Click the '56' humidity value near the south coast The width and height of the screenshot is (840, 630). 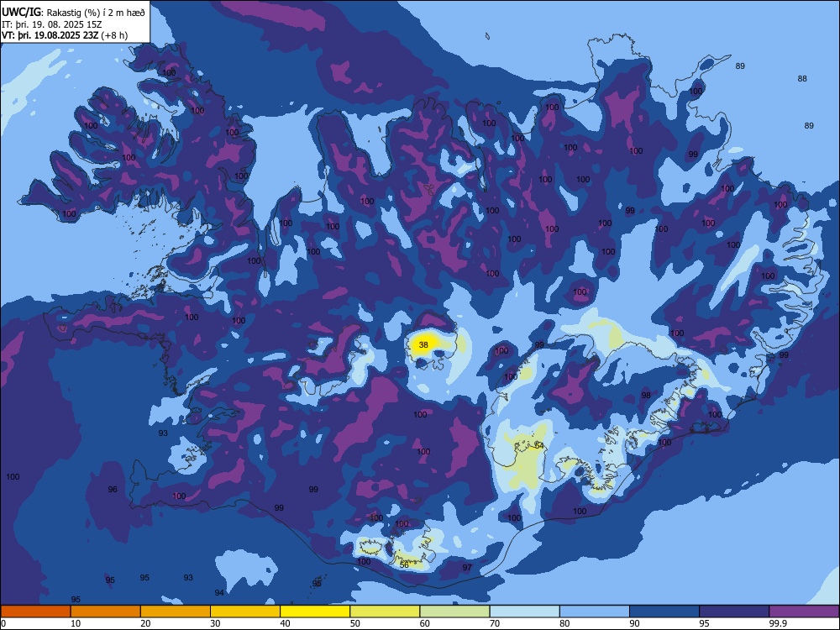(x=405, y=564)
